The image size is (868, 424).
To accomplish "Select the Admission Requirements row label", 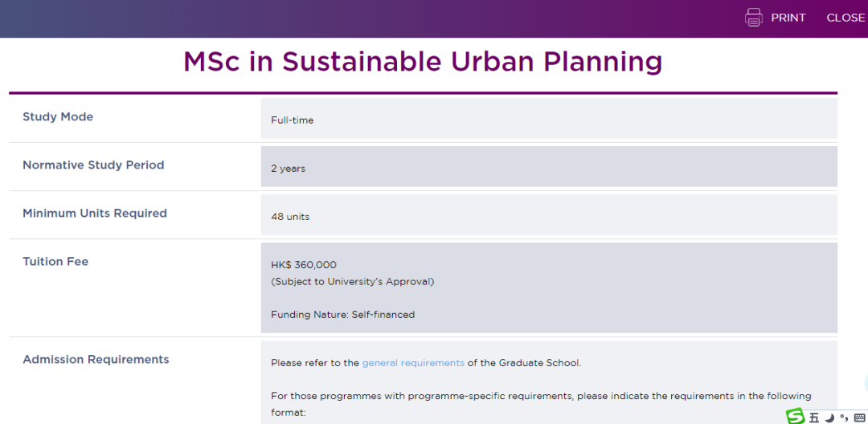I will click(96, 360).
